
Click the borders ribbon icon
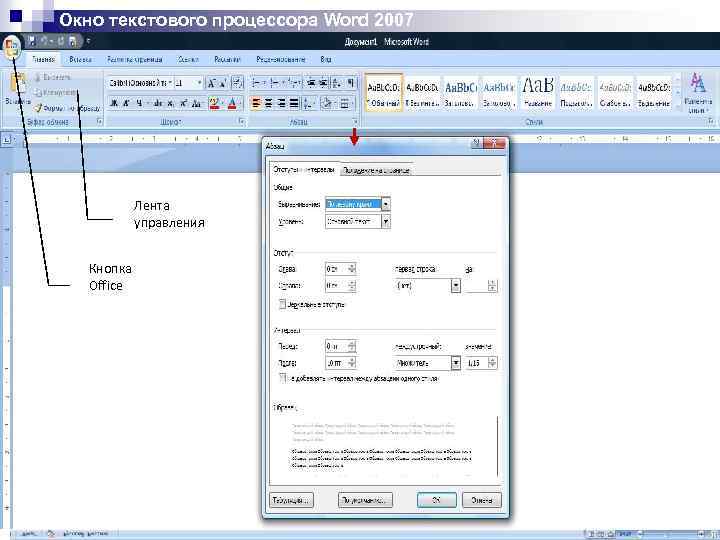point(345,103)
